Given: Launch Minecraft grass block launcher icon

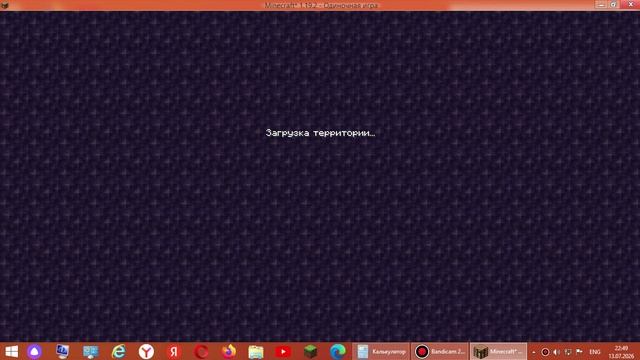Looking at the screenshot, I should tap(310, 351).
